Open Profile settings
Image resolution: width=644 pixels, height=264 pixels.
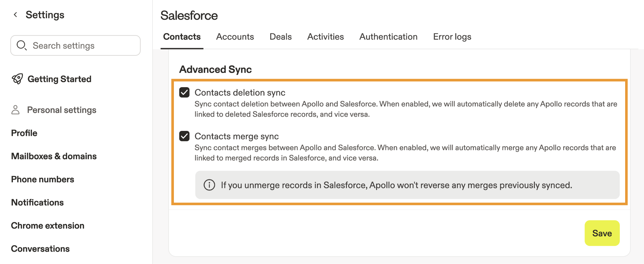(x=24, y=133)
